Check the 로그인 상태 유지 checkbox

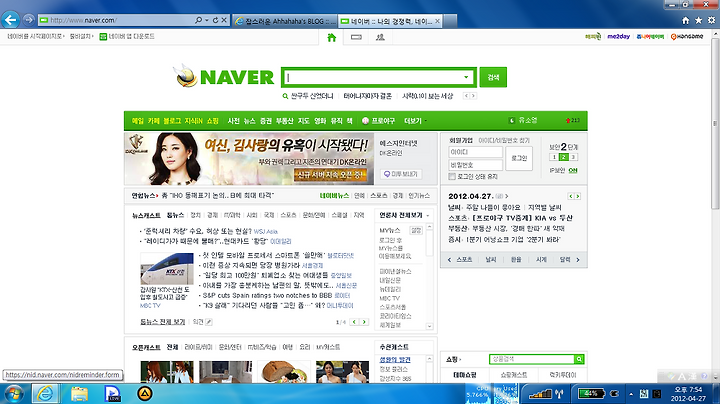point(452,177)
